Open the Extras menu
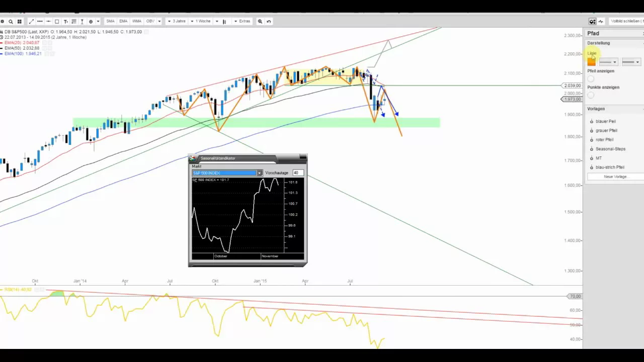The image size is (644, 362). [242, 21]
